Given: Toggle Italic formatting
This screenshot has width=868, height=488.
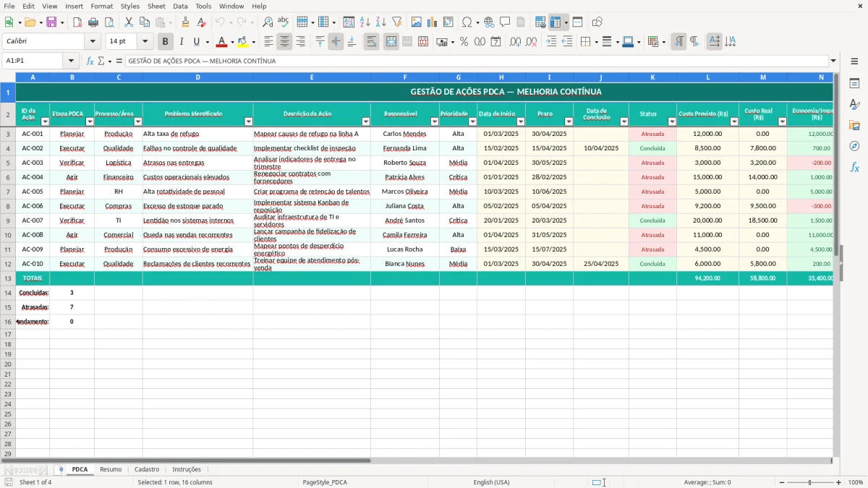Looking at the screenshot, I should [182, 42].
